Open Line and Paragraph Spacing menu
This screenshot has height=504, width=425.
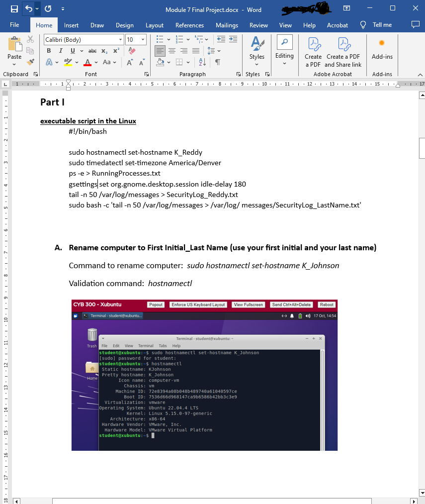(x=214, y=51)
